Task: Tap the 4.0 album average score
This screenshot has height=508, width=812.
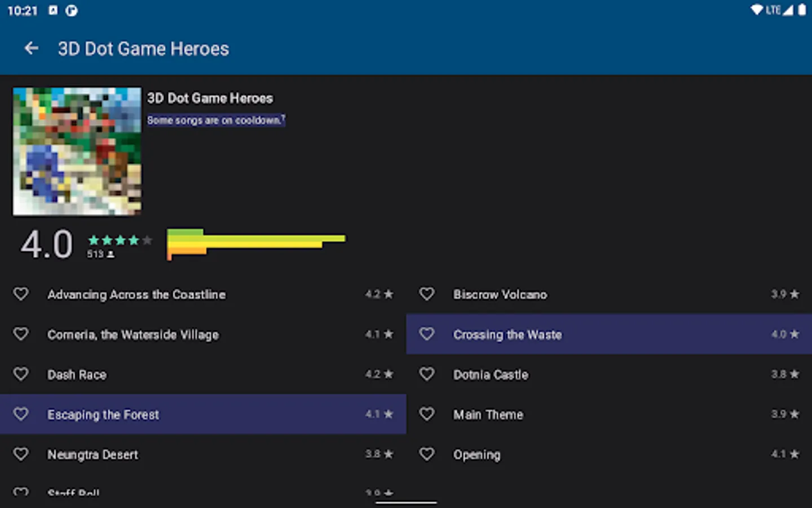Action: coord(47,244)
